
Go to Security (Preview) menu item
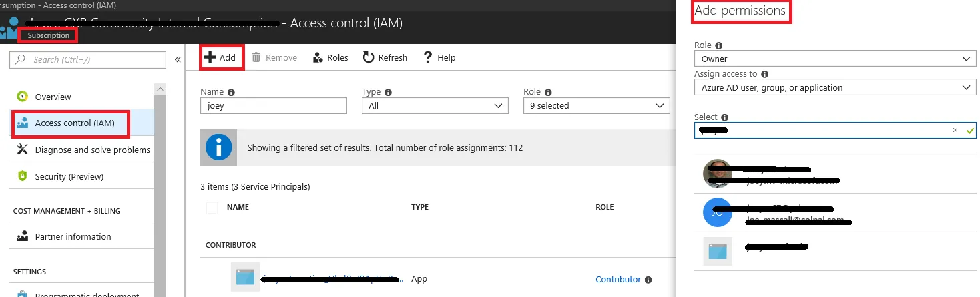(69, 176)
